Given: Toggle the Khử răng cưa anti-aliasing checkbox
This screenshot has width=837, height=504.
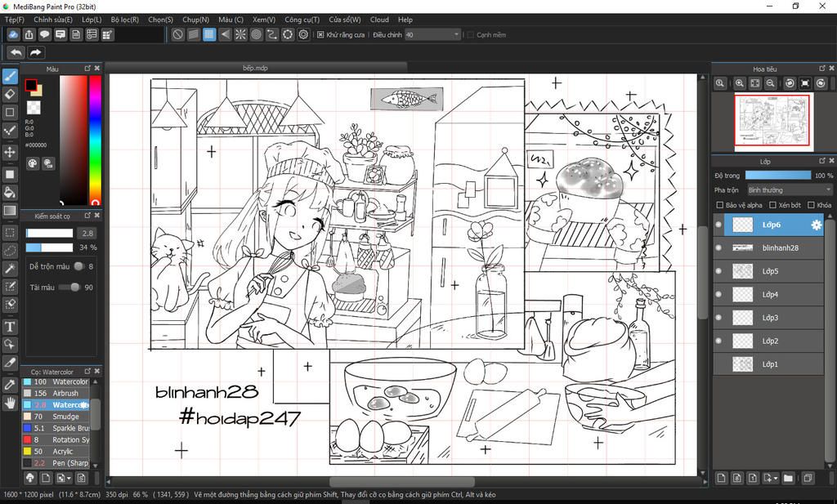Looking at the screenshot, I should click(x=320, y=34).
